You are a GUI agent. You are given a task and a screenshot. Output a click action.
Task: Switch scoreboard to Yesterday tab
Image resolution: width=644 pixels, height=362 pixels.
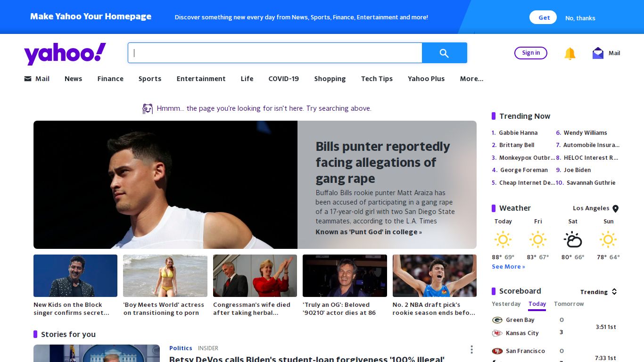506,304
